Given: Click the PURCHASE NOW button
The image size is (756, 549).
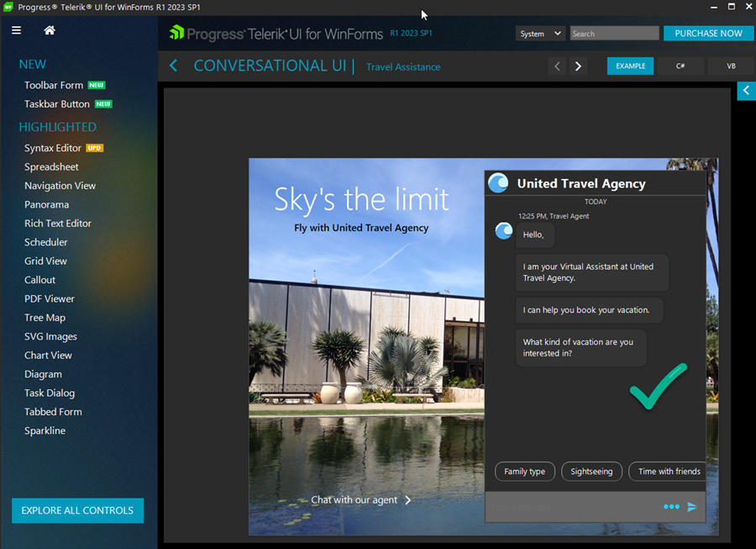Looking at the screenshot, I should click(x=708, y=34).
